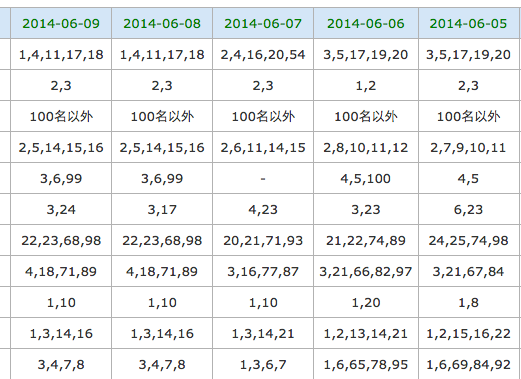Click the cell reading 1,8
The image size is (521, 379).
468,302
